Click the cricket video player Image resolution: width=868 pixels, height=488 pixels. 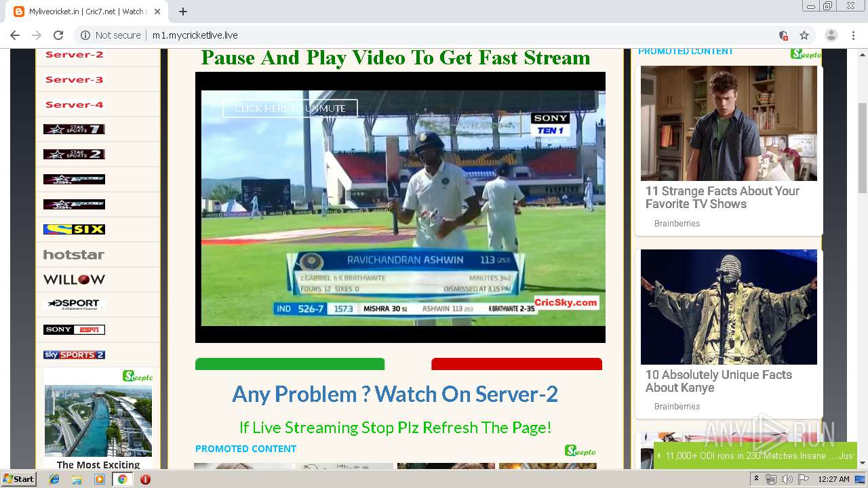(400, 207)
